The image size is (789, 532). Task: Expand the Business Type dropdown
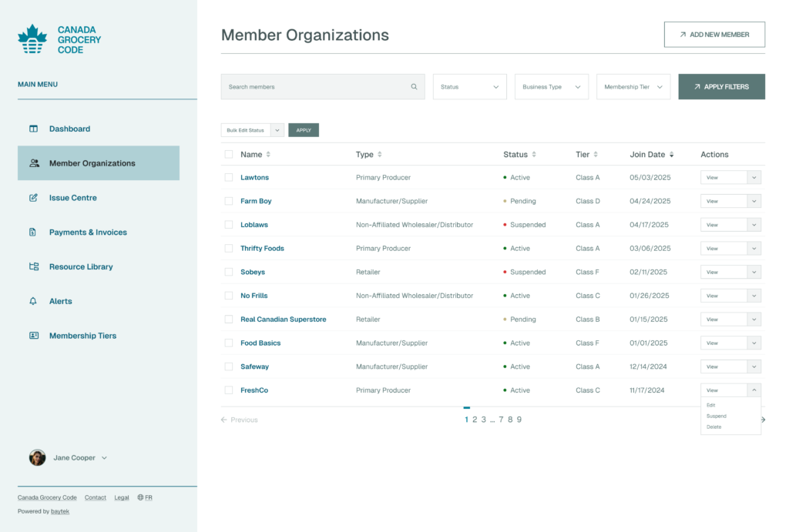(551, 87)
